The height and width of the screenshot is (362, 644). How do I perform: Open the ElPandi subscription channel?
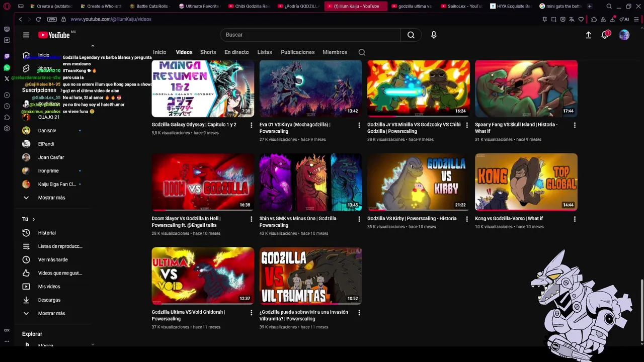pos(46,144)
